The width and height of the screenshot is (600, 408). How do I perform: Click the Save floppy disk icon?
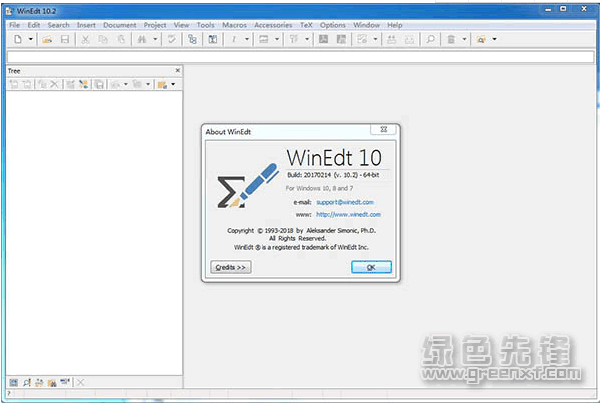pos(65,39)
